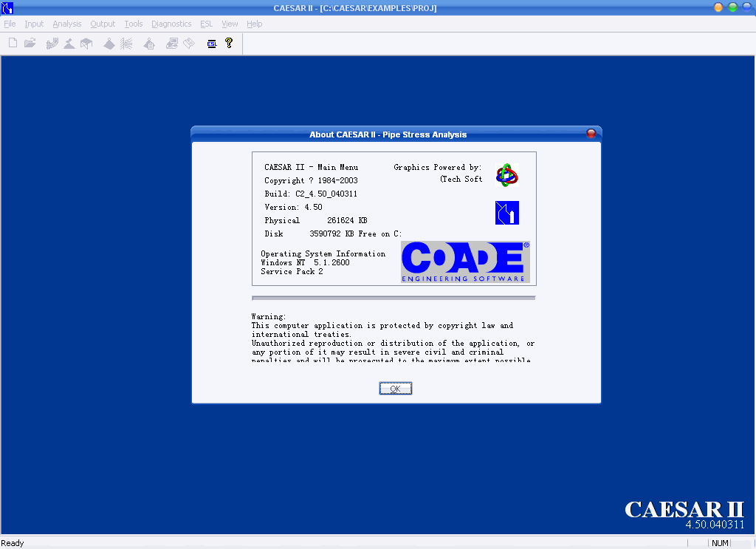The width and height of the screenshot is (756, 549).
Task: Click the static analysis weight icon
Action: point(109,44)
